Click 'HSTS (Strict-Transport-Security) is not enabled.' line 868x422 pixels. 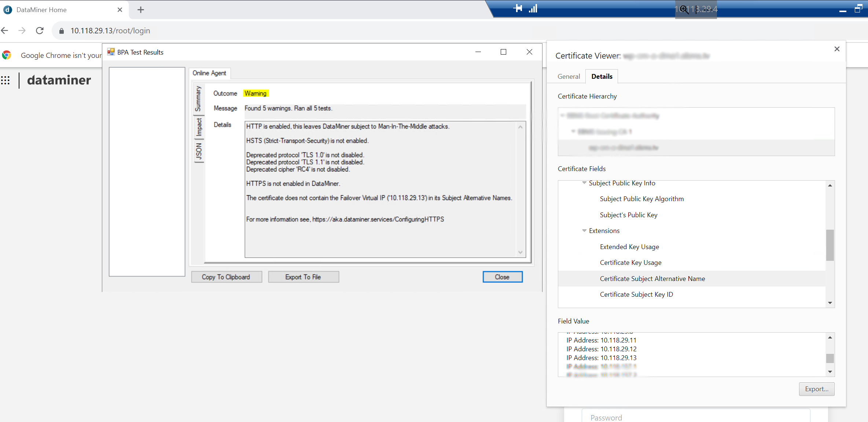pos(307,141)
